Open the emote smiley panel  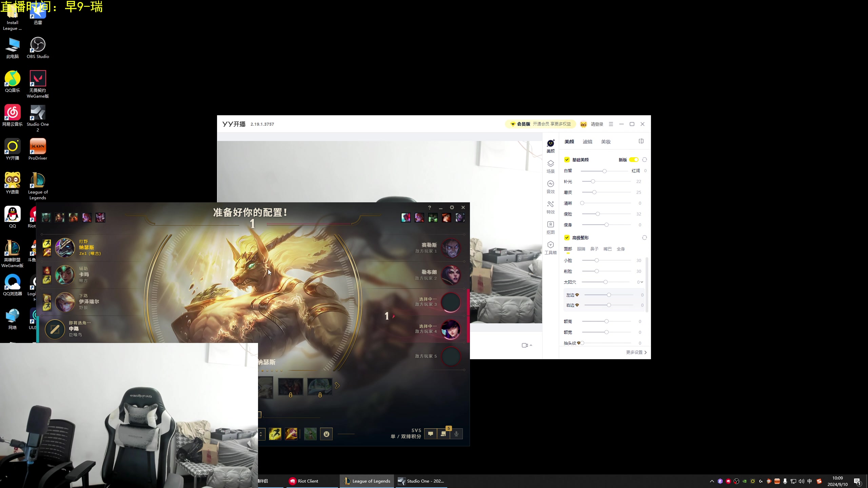[327, 434]
